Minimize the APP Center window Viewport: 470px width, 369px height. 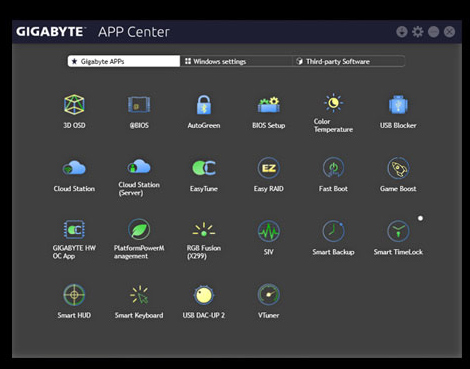pyautogui.click(x=434, y=32)
